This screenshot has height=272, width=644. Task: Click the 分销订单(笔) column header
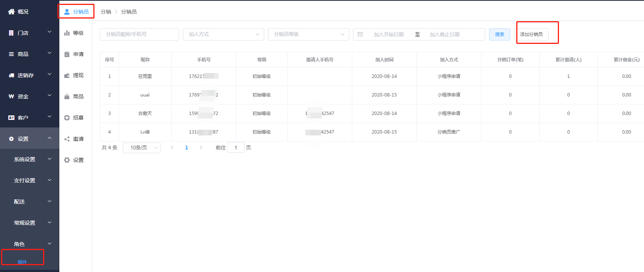[510, 60]
